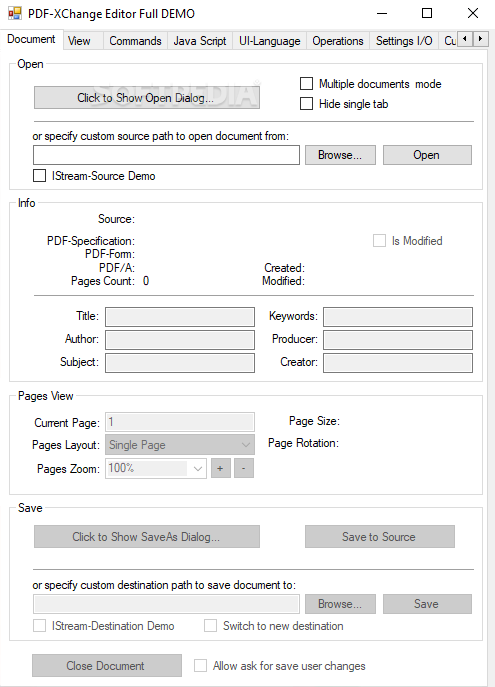The height and width of the screenshot is (687, 495).
Task: Click to Show SaveAs Dialog button
Action: (147, 537)
